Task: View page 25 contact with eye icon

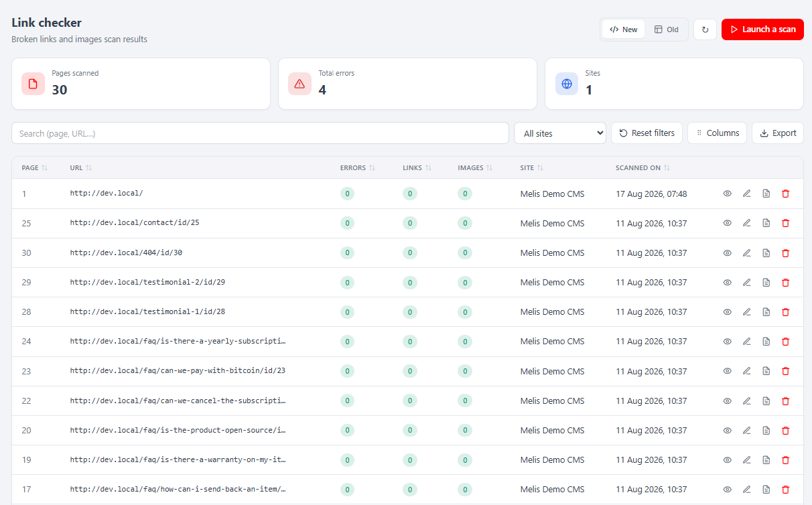Action: (727, 223)
